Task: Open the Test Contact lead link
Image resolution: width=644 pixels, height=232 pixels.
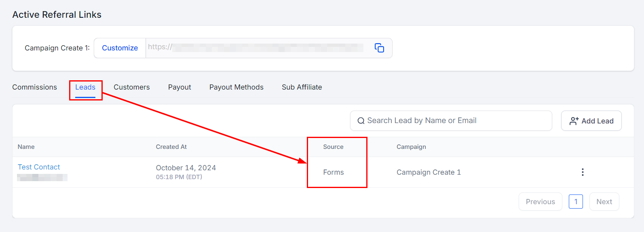Action: click(x=39, y=167)
